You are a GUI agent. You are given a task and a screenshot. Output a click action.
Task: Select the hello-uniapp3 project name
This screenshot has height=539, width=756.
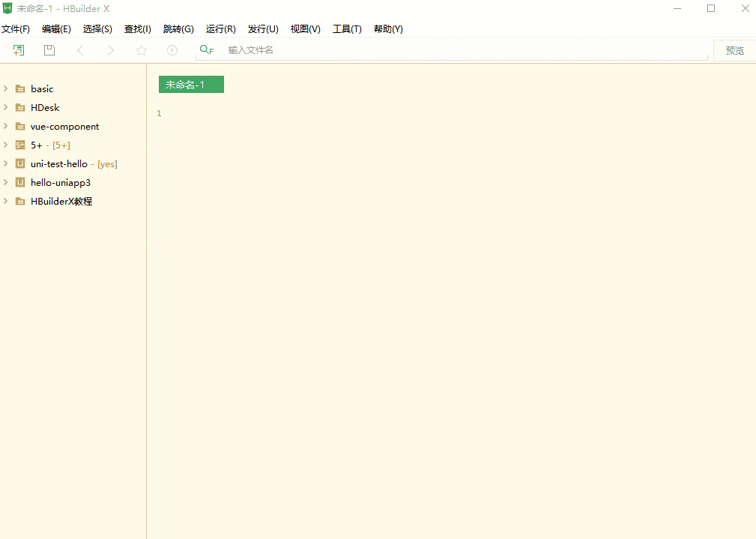[x=60, y=183]
